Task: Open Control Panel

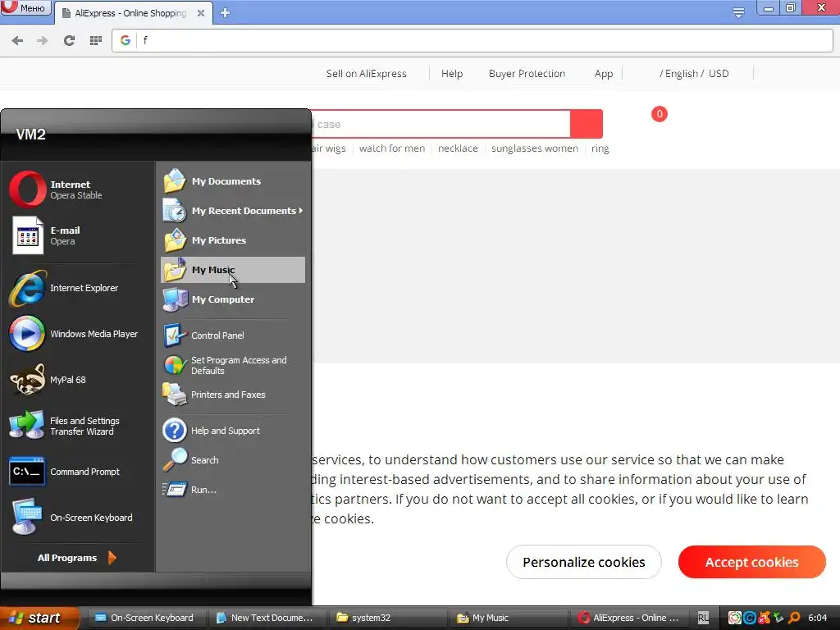Action: click(x=232, y=336)
